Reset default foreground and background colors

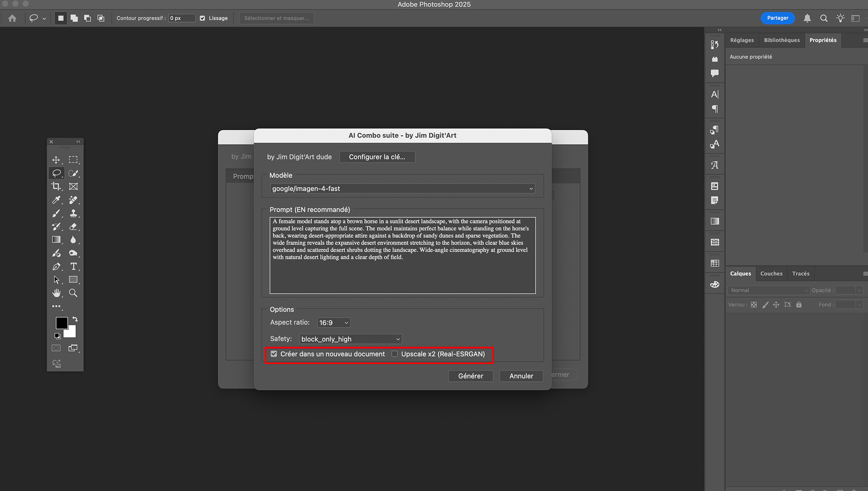click(x=57, y=336)
